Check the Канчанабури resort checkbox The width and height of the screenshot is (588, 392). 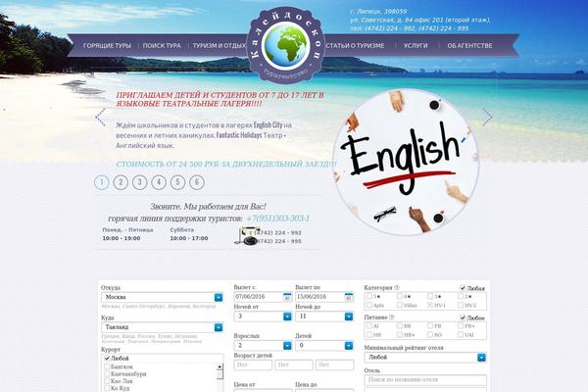pyautogui.click(x=107, y=374)
